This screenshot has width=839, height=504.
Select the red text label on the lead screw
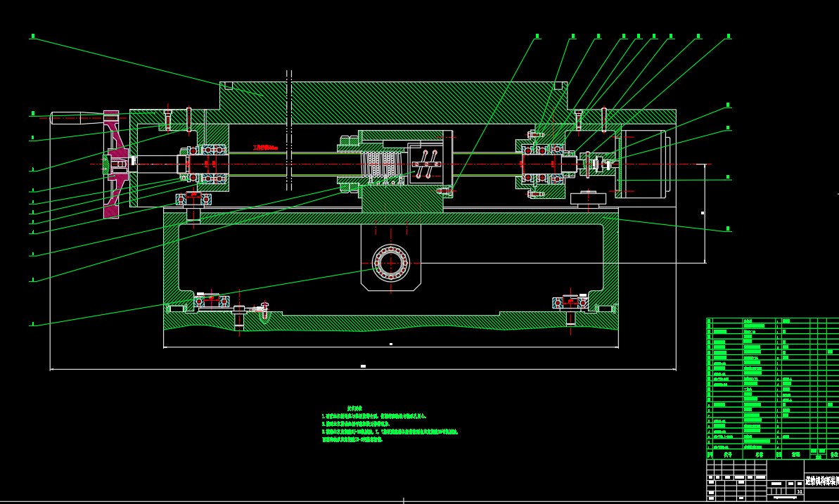tap(266, 148)
